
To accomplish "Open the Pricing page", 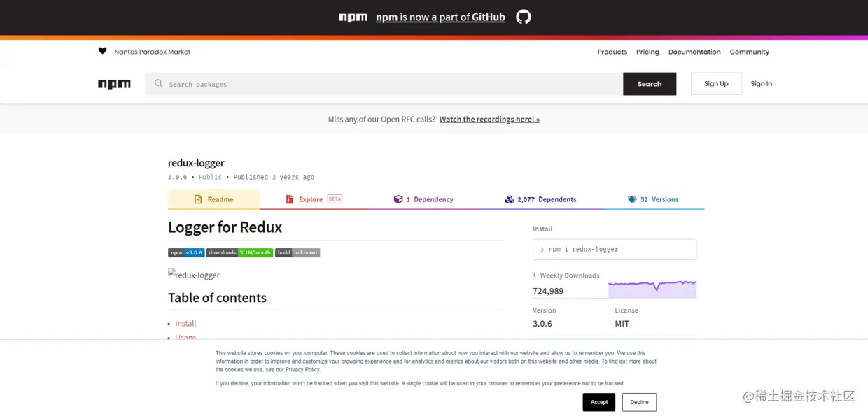I will tap(647, 52).
